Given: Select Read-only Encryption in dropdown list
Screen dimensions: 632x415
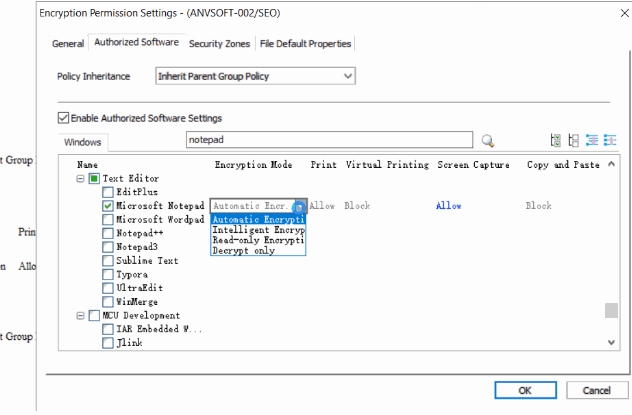Looking at the screenshot, I should pyautogui.click(x=258, y=240).
